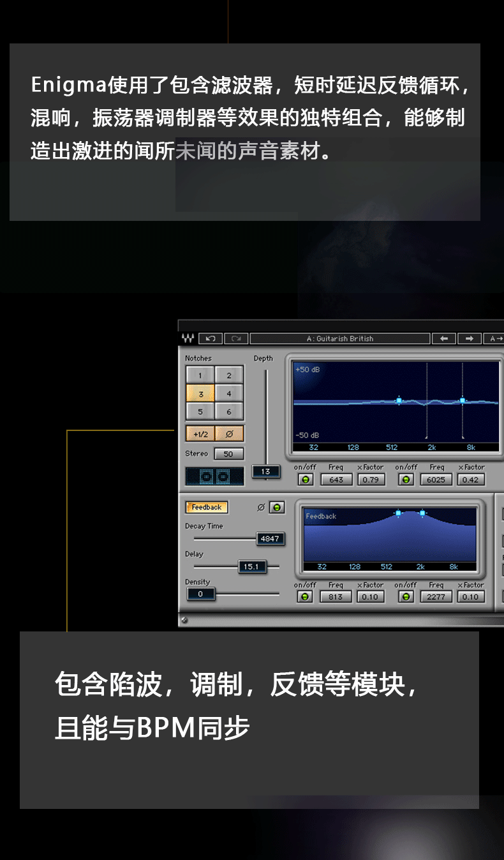Open the 'A: Guitarish British' preset menu
This screenshot has height=860, width=504.
pyautogui.click(x=340, y=338)
